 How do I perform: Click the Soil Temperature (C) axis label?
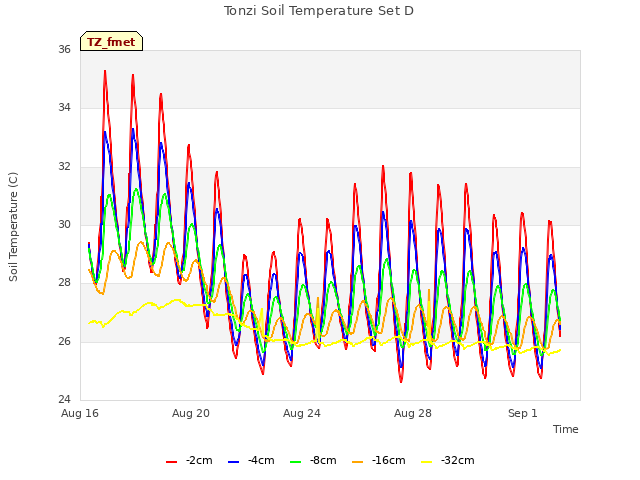pyautogui.click(x=13, y=227)
